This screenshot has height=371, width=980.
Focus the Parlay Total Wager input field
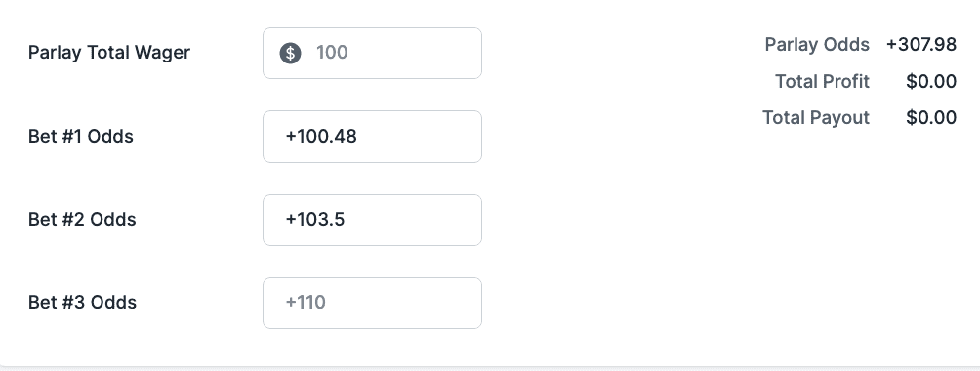[x=372, y=53]
